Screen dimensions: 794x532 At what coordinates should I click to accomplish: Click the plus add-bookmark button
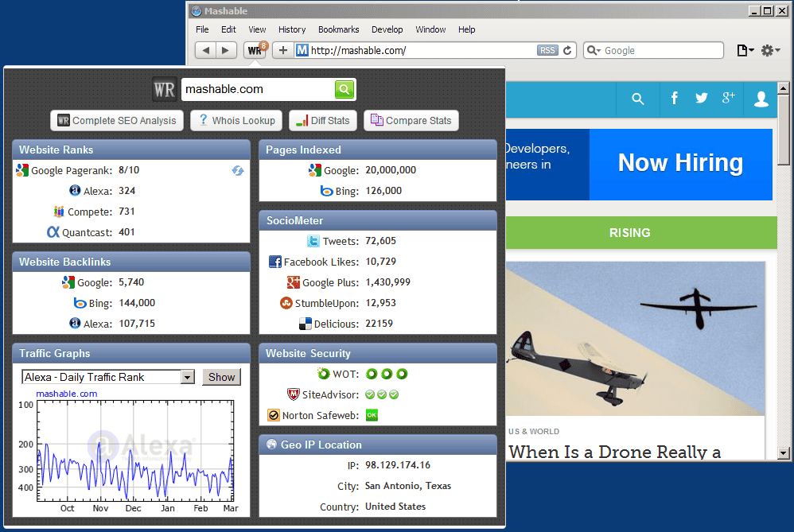tap(283, 50)
